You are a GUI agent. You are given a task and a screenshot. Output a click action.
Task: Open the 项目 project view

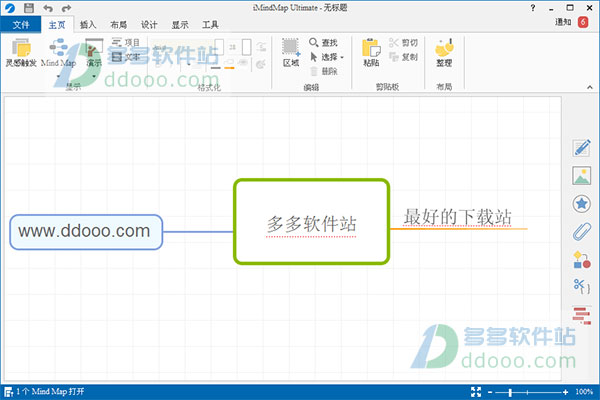pos(126,42)
